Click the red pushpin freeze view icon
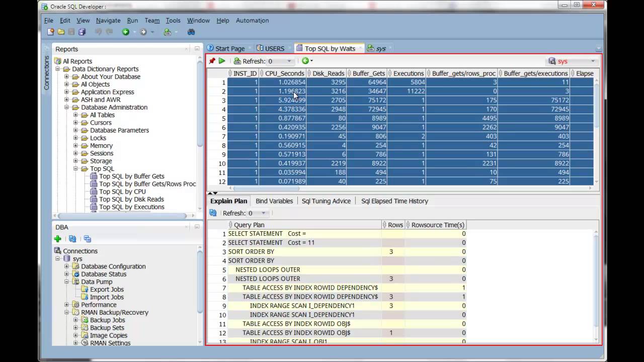Screen dimensions: 644x362 [212, 61]
